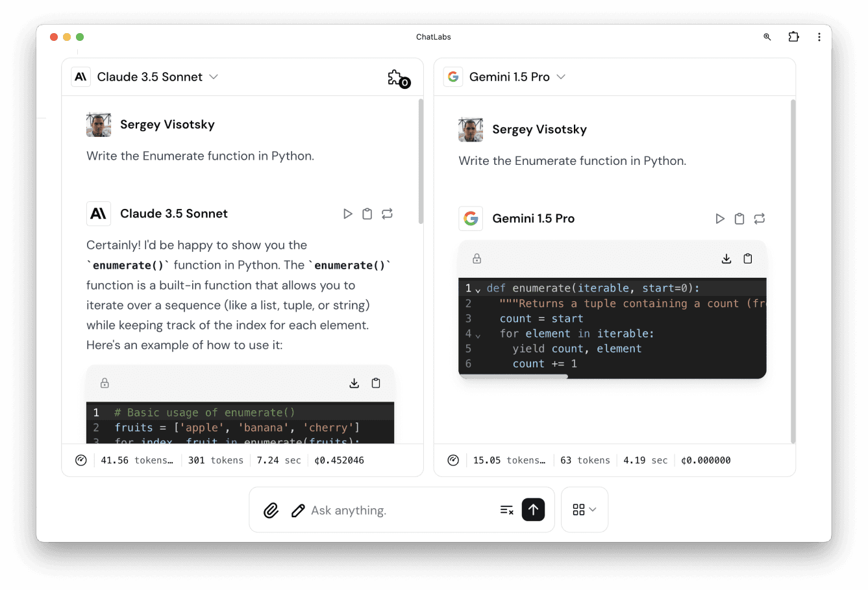This screenshot has height=590, width=868.
Task: Click the lock icon on Claude code block
Action: click(x=105, y=383)
